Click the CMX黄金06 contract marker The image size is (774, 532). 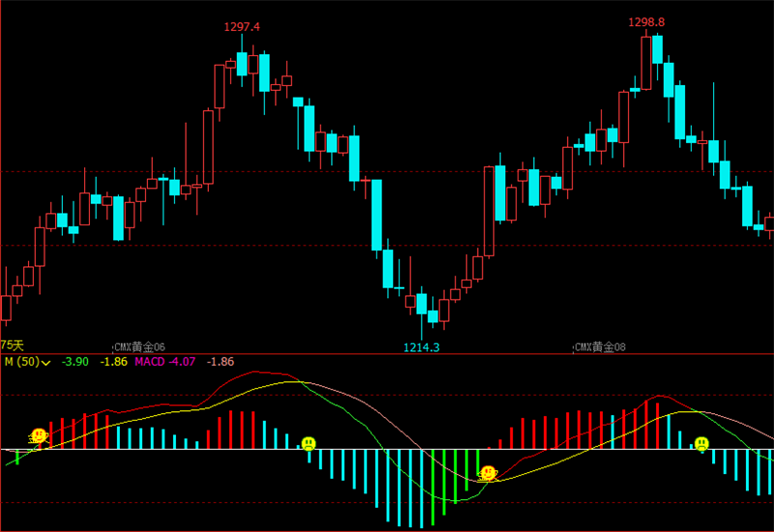[x=139, y=347]
